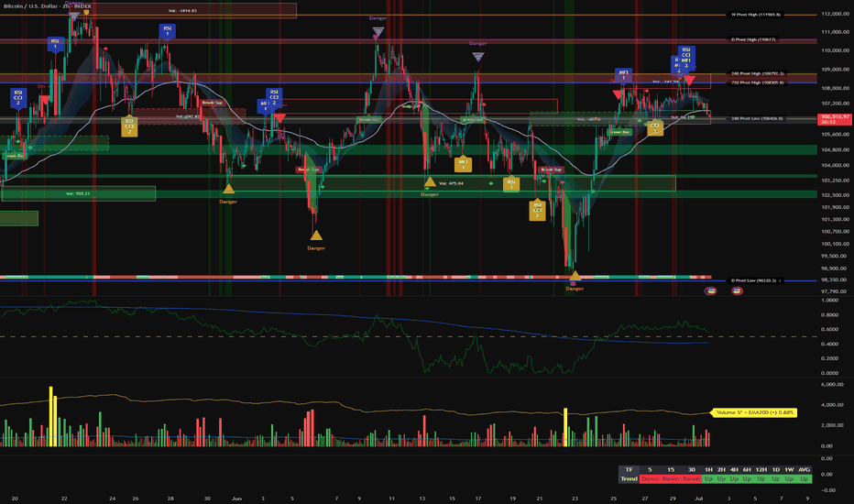This screenshot has width=854, height=504.
Task: Click the 112,000.00 price axis label
Action: pos(836,14)
